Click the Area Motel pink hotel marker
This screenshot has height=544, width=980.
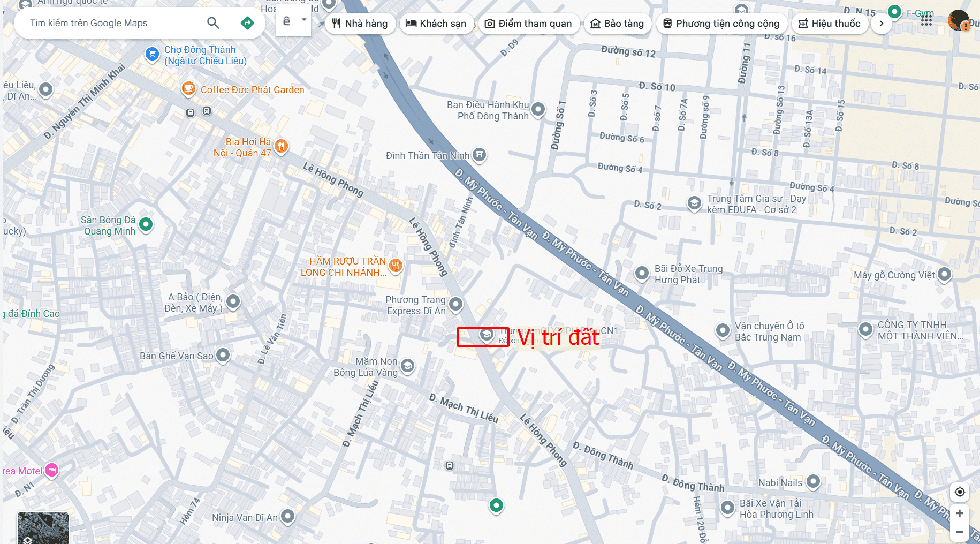[x=51, y=470]
